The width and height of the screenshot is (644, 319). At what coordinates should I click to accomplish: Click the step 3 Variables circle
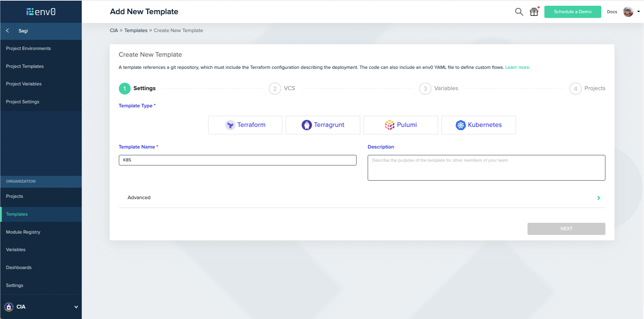(x=425, y=88)
